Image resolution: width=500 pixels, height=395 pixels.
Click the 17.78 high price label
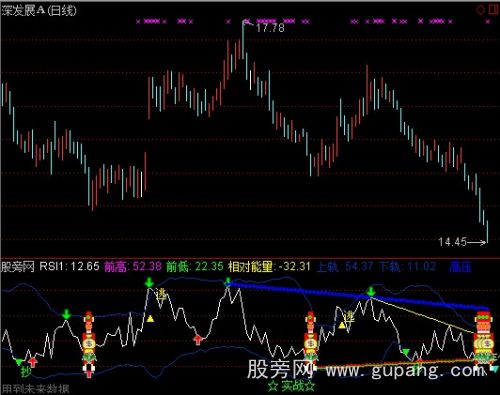(270, 28)
